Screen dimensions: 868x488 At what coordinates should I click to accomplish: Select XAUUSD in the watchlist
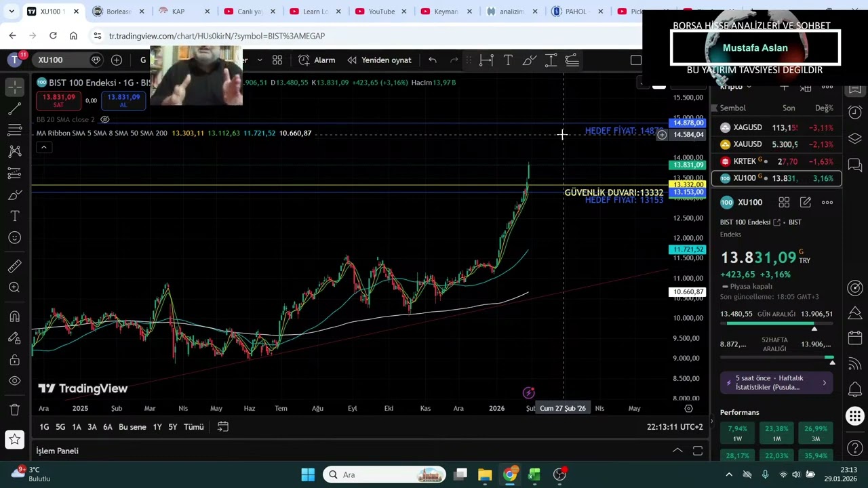776,144
